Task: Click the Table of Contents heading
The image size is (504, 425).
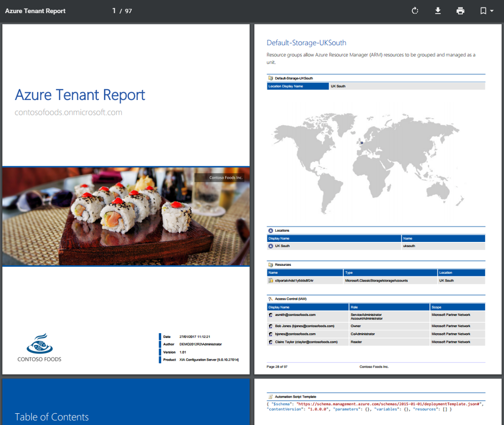Action: tap(51, 417)
